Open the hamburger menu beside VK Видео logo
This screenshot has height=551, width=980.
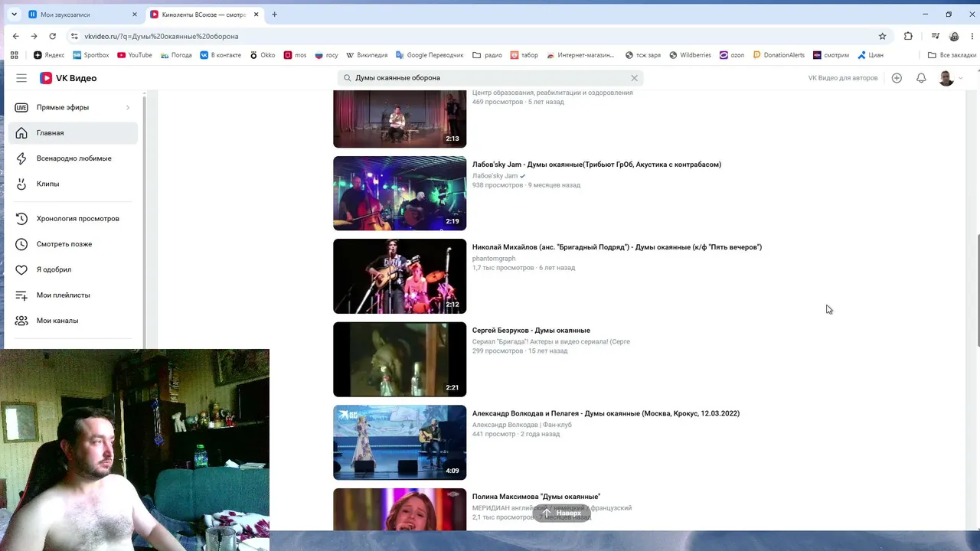click(21, 78)
